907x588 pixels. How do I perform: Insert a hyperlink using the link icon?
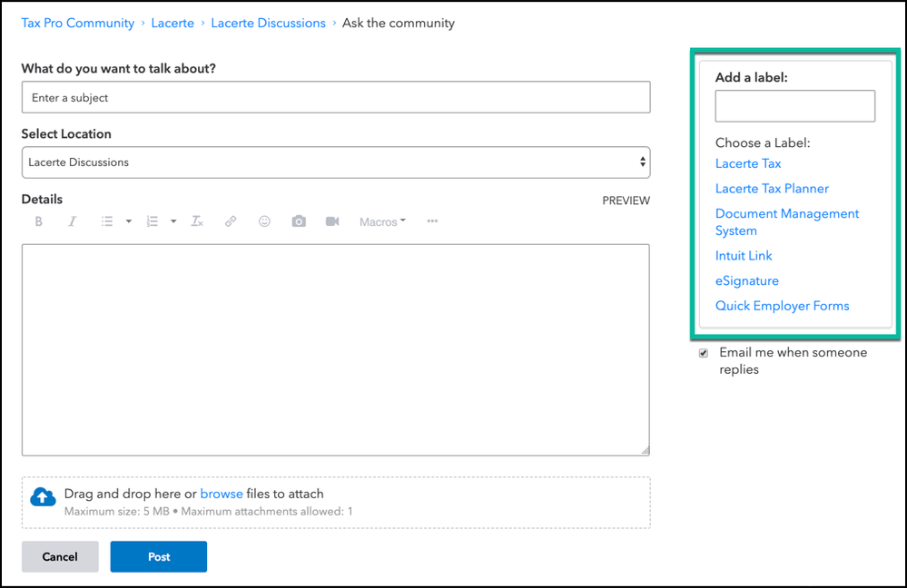click(231, 221)
